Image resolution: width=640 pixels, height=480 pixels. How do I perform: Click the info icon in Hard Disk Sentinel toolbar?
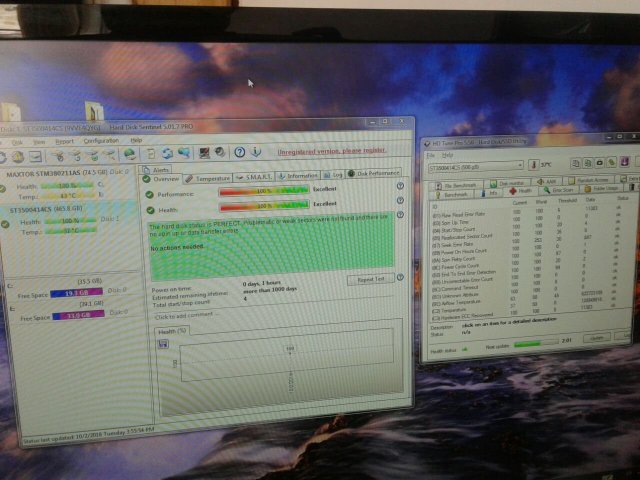255,152
